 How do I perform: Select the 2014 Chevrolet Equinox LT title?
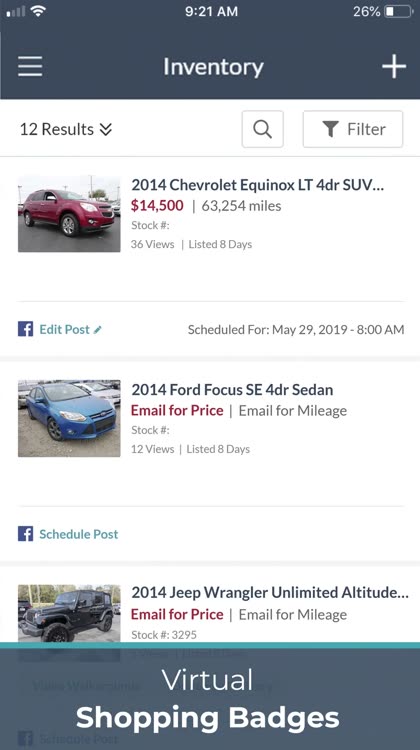click(x=257, y=185)
